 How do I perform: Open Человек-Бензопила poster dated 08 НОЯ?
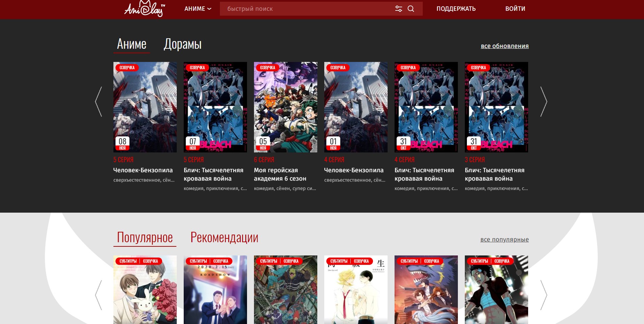(x=145, y=107)
